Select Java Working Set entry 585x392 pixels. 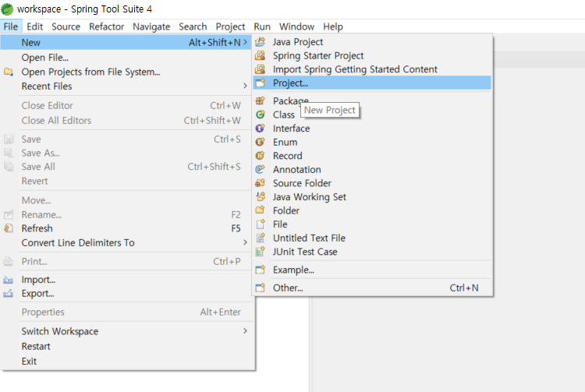[x=372, y=196]
